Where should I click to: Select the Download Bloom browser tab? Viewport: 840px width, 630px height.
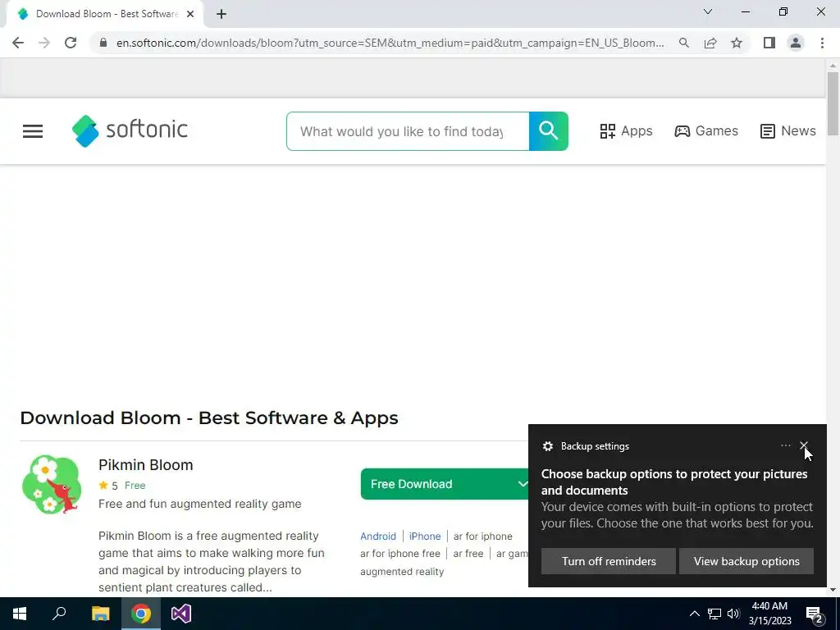104,15
